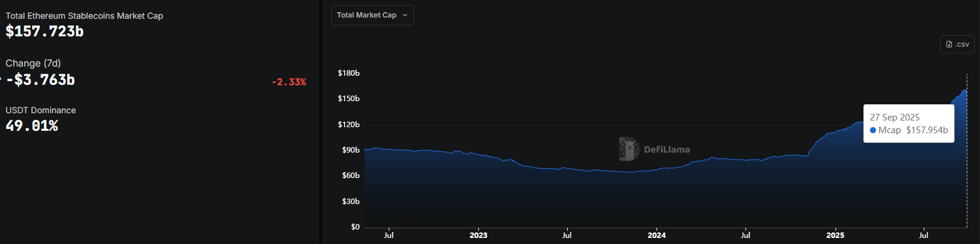Download chart data with the .csv button

(x=957, y=44)
